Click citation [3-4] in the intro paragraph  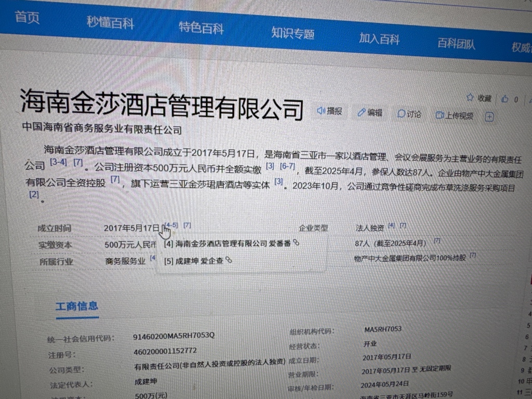point(58,162)
